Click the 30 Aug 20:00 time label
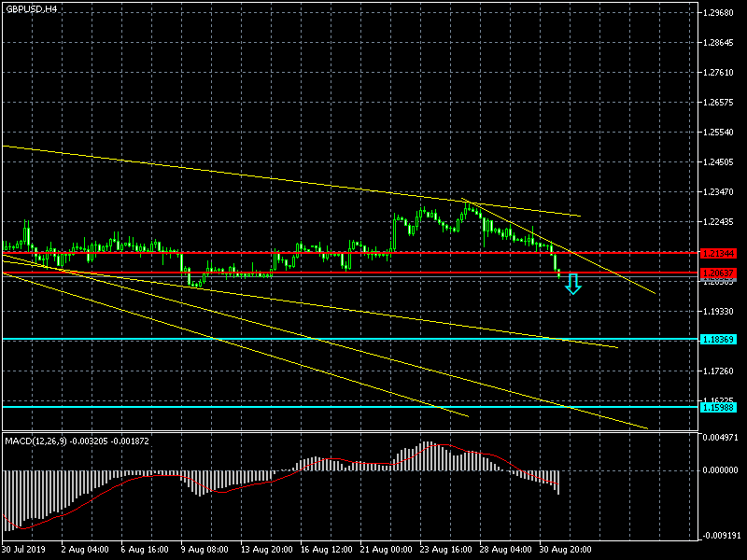 (x=565, y=549)
